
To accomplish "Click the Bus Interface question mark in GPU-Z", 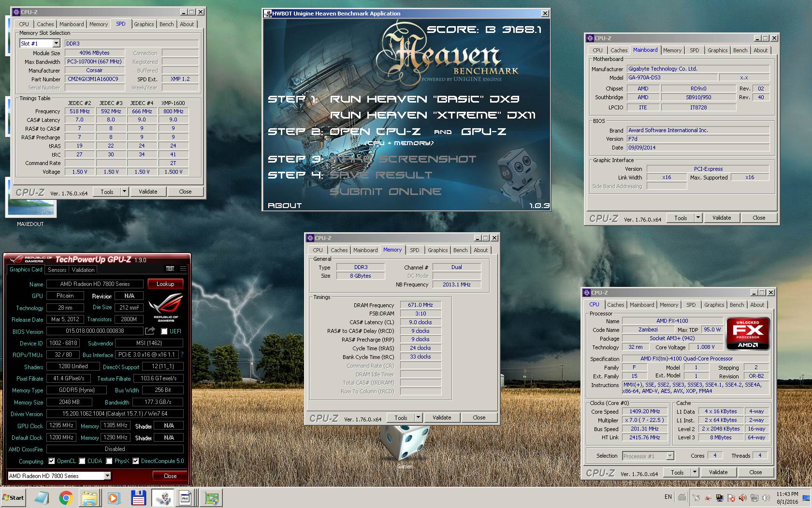I will pyautogui.click(x=182, y=355).
